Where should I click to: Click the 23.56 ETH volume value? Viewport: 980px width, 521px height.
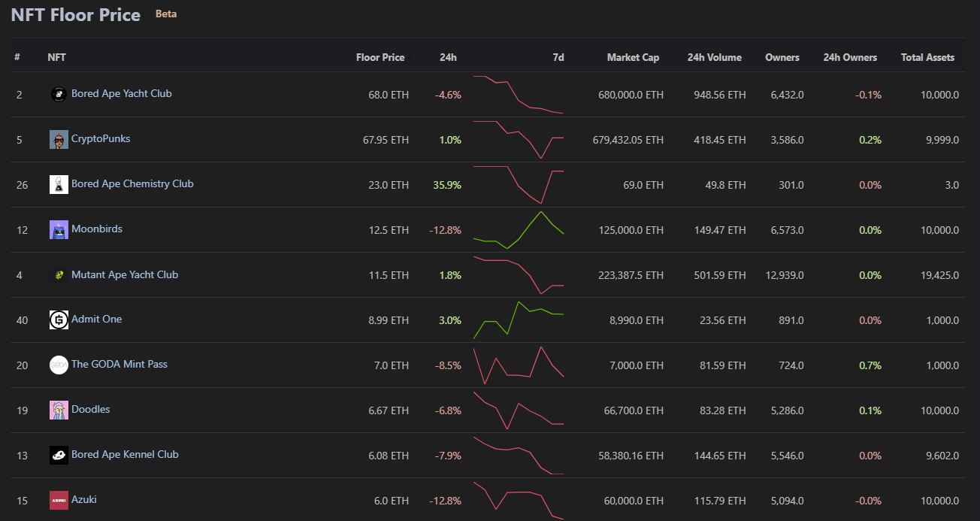pos(723,321)
